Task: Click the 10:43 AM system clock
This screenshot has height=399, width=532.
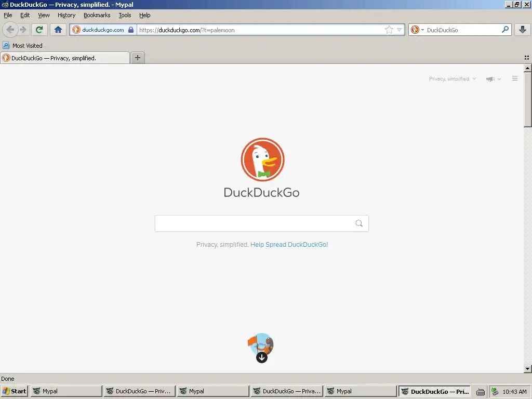Action: tap(515, 392)
